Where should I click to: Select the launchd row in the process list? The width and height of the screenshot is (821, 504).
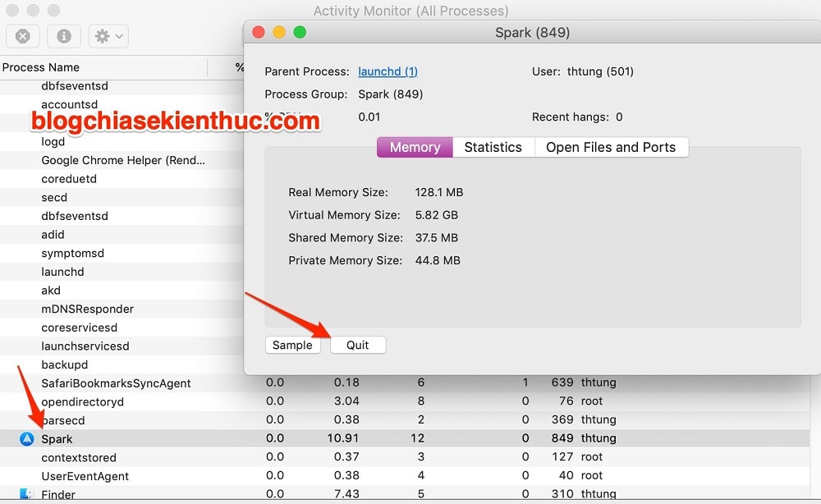63,272
